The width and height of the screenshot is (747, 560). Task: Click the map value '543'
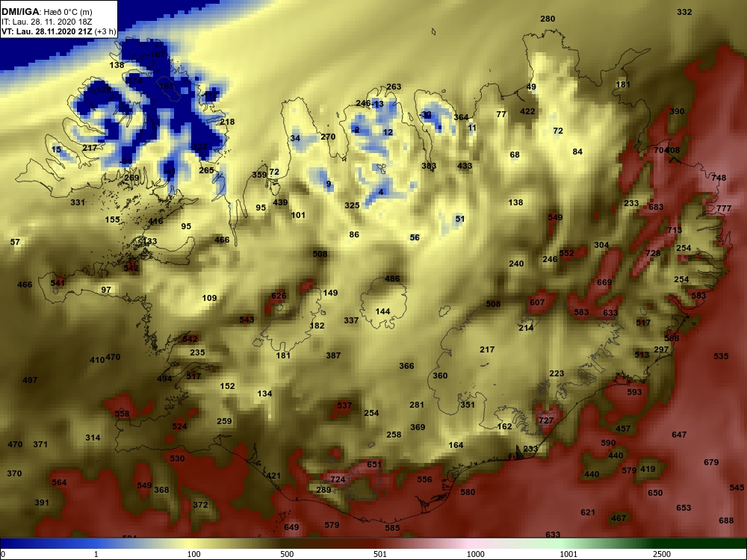point(247,320)
